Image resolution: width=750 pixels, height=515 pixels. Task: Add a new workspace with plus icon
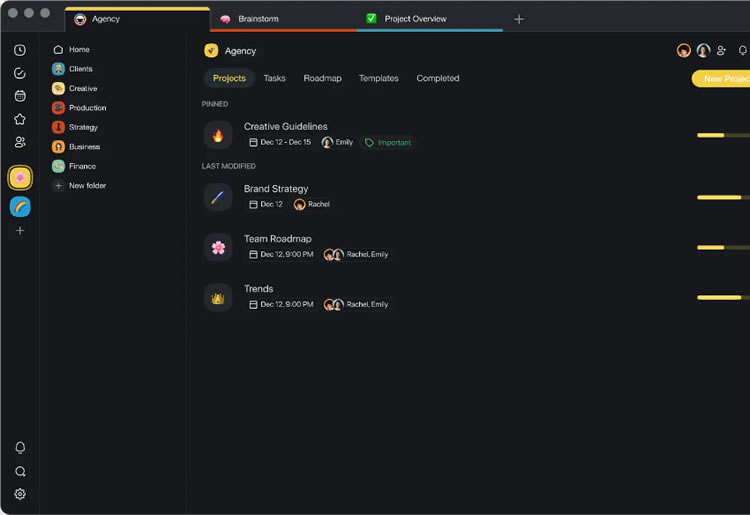coord(20,231)
